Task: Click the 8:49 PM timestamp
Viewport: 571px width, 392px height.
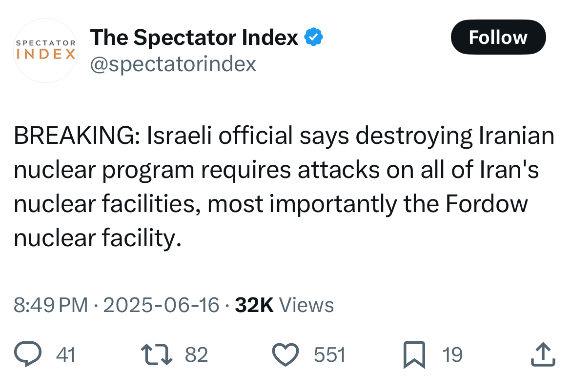Action: point(51,305)
